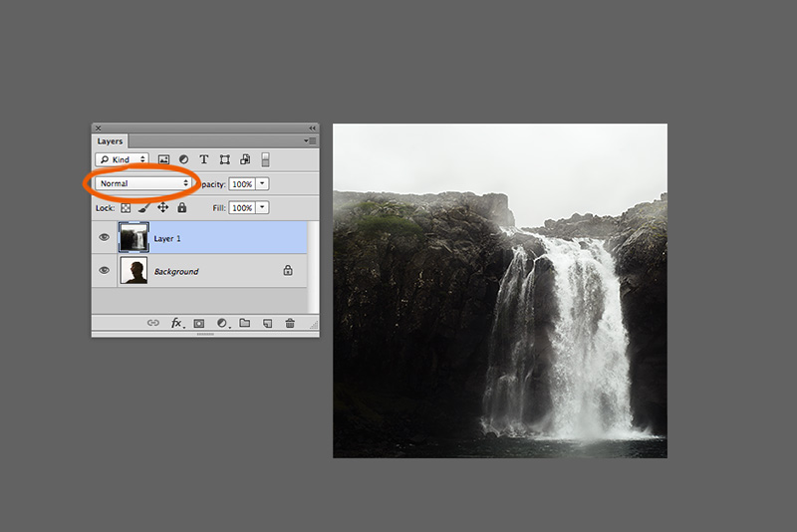797x532 pixels.
Task: Hide Layer 1 visibility eye
Action: click(x=105, y=237)
